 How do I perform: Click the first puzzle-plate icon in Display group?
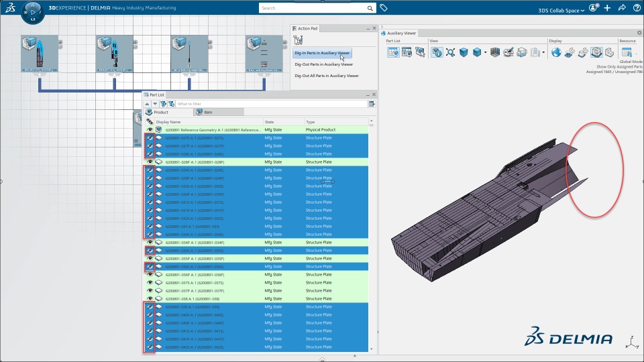(x=570, y=52)
